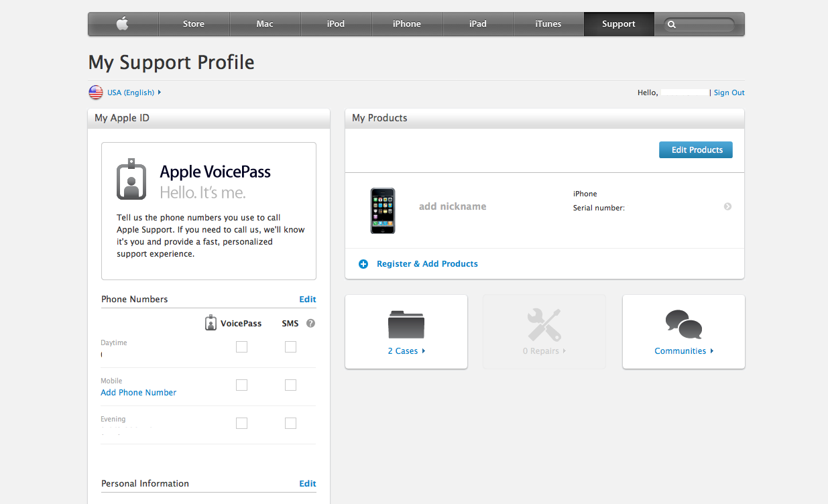828x504 pixels.
Task: Click the Apple VoicePass badge icon
Action: (x=131, y=180)
